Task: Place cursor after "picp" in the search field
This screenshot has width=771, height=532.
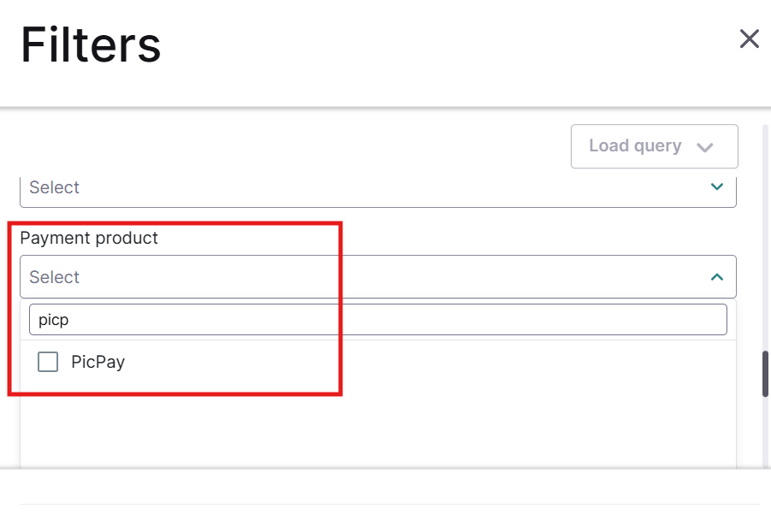Action: pyautogui.click(x=70, y=320)
